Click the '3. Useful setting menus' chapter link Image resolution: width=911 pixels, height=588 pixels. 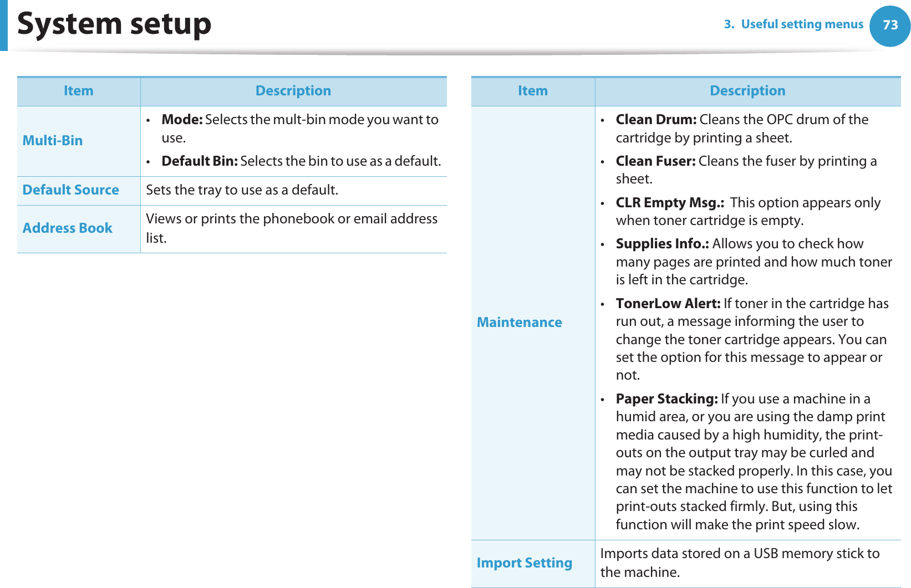coord(793,24)
